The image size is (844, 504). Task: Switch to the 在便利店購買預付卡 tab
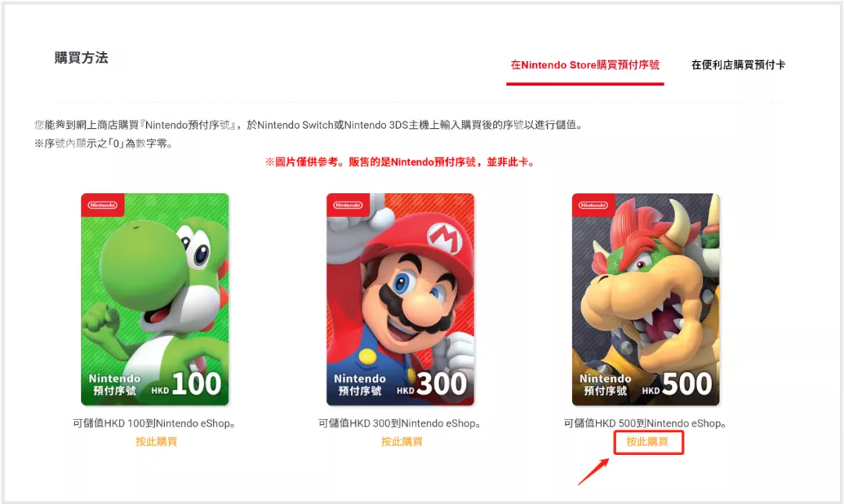click(x=738, y=65)
